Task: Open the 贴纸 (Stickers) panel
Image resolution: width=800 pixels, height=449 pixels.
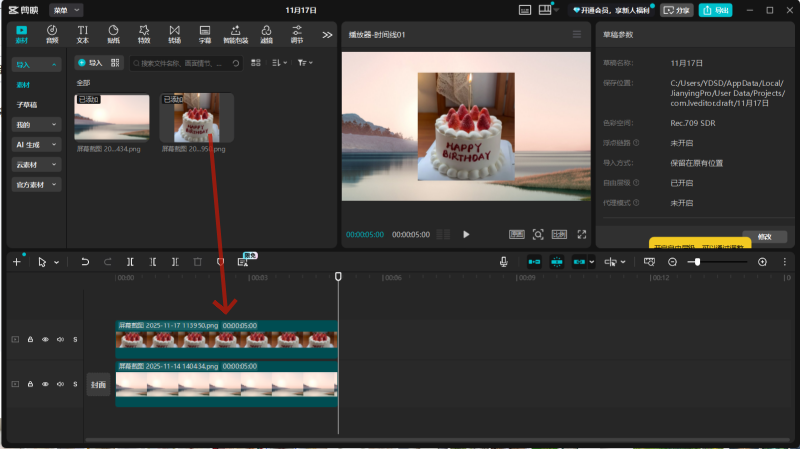Action: point(113,34)
